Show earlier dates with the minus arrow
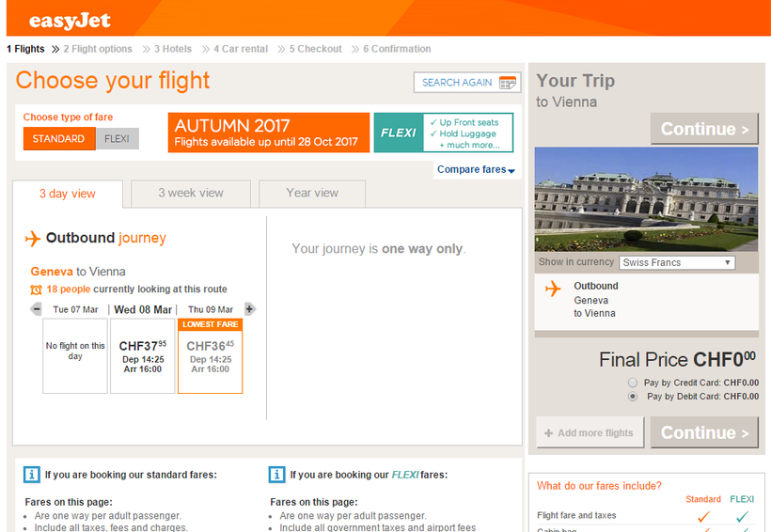Viewport: 771px width, 532px height. point(36,309)
